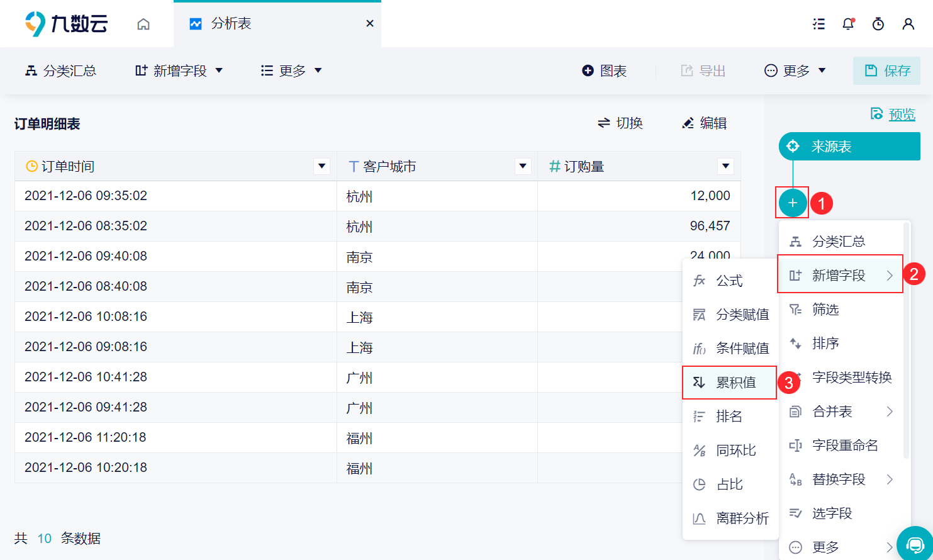Select 累积值 from the submenu
This screenshot has height=560, width=933.
730,383
